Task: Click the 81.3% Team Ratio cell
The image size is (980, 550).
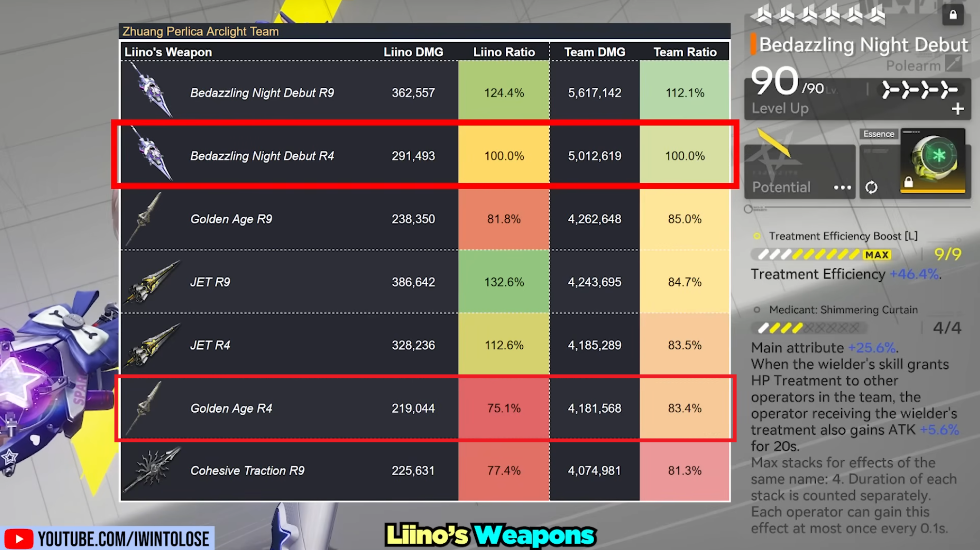Action: coord(685,470)
